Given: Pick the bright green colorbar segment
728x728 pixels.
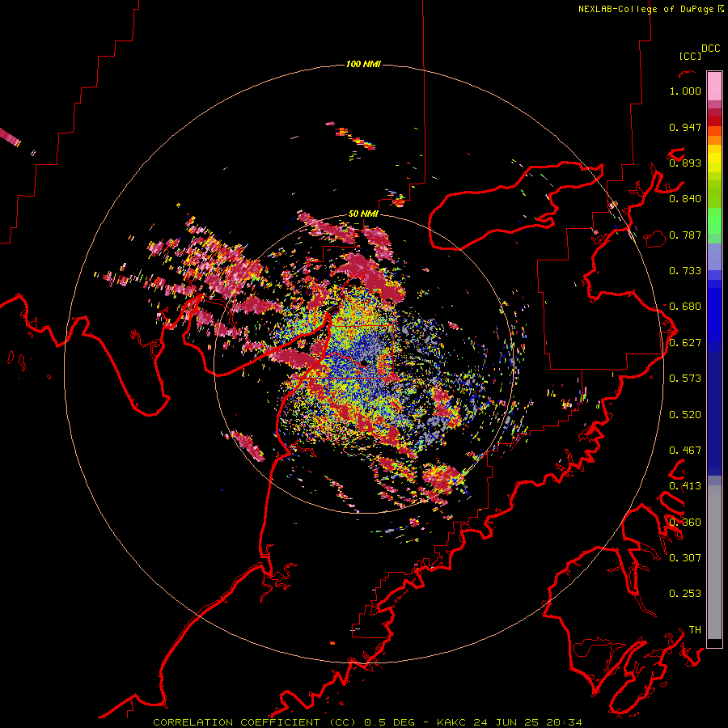Looking at the screenshot, I should click(x=714, y=221).
